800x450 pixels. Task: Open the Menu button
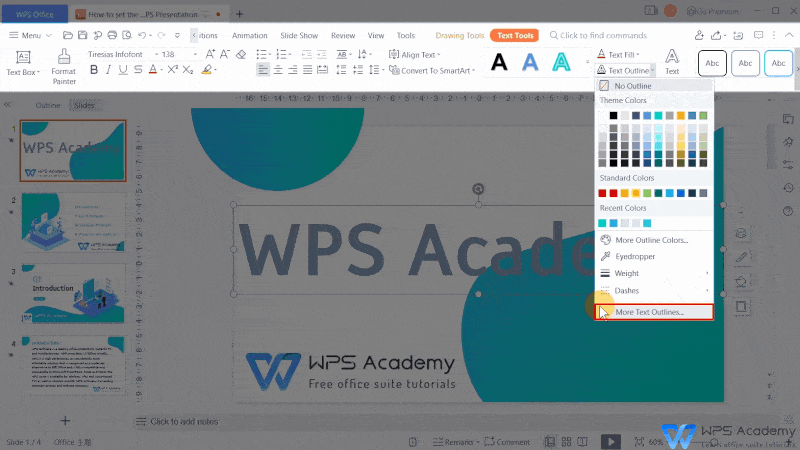[x=30, y=35]
